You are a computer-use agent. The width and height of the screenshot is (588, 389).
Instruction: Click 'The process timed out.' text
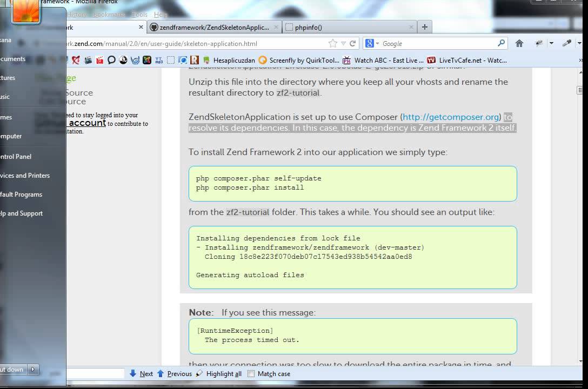[x=252, y=340]
